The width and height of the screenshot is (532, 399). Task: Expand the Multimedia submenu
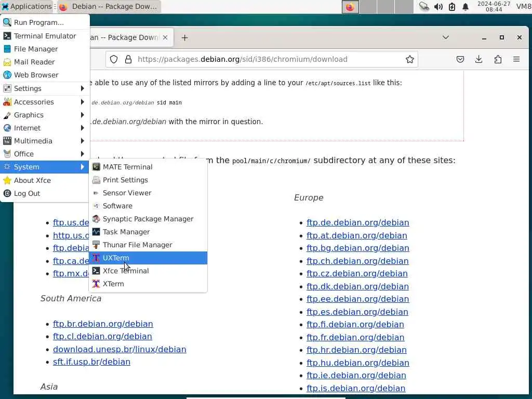[x=45, y=141]
